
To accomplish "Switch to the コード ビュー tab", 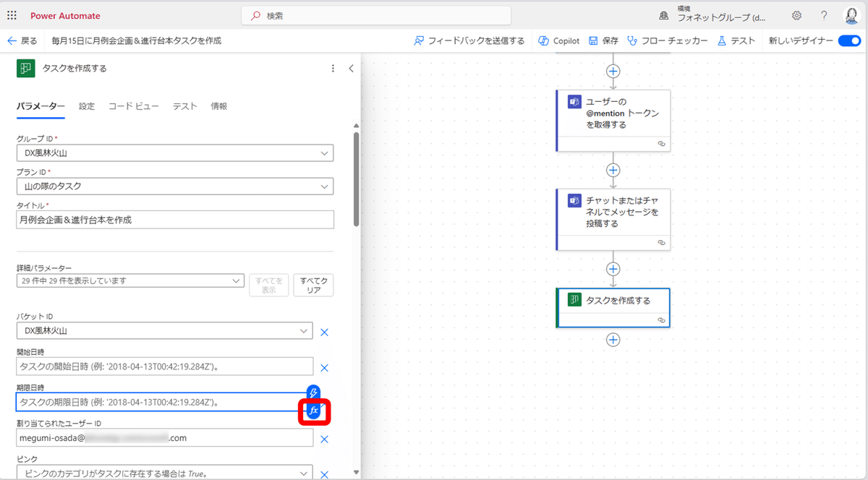I will point(134,106).
